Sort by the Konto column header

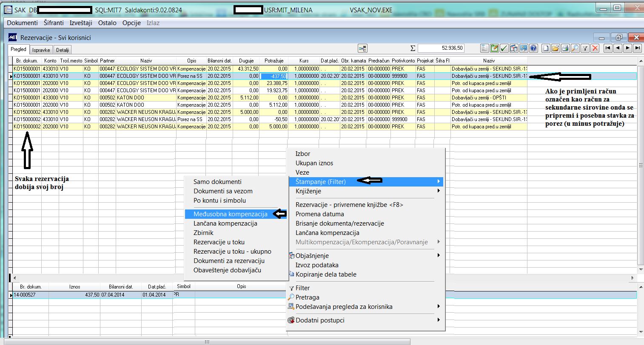coord(50,61)
